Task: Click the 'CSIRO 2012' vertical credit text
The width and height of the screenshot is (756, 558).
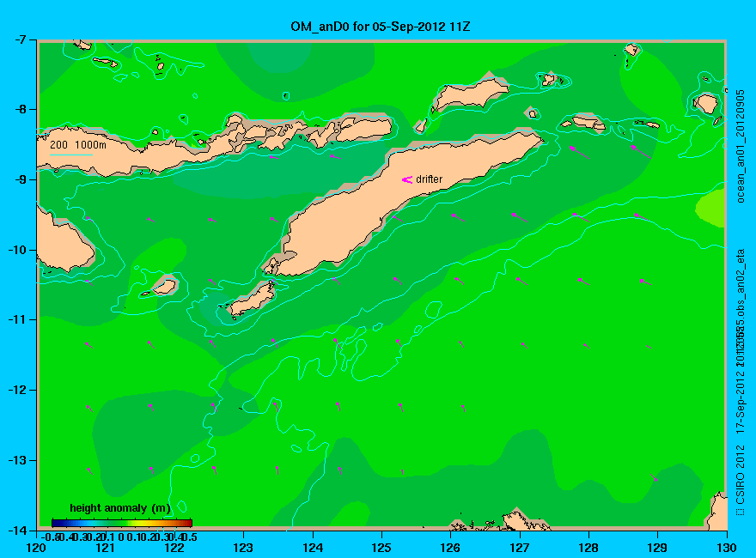Action: [741, 475]
